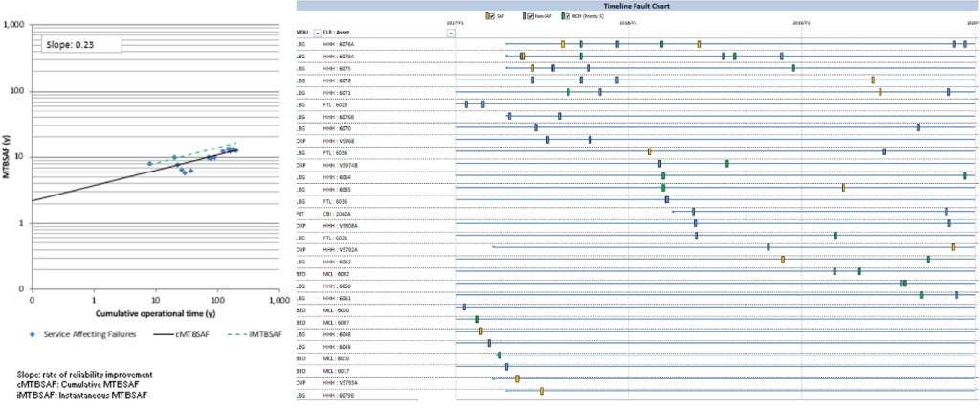Click the green marker on MCL : 6007 row

[x=477, y=319]
